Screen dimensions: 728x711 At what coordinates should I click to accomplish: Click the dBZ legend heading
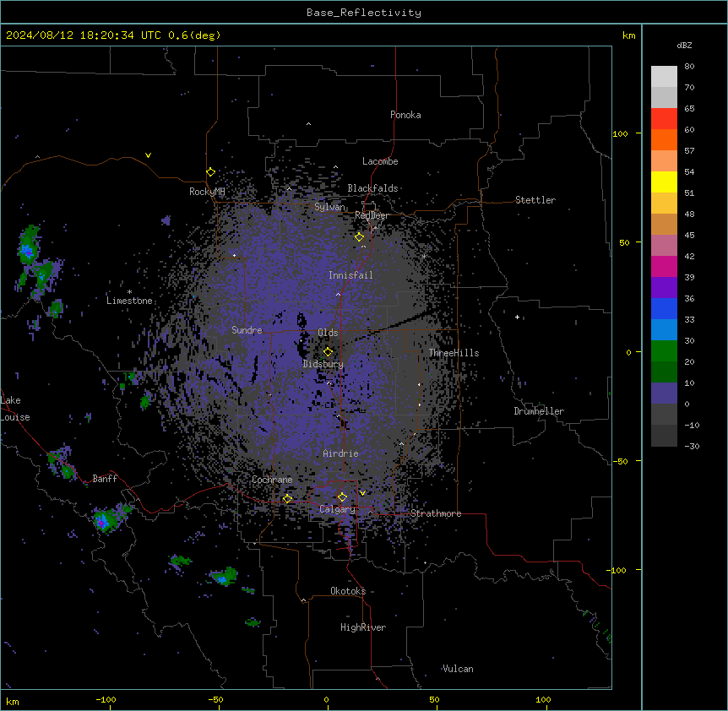[684, 46]
